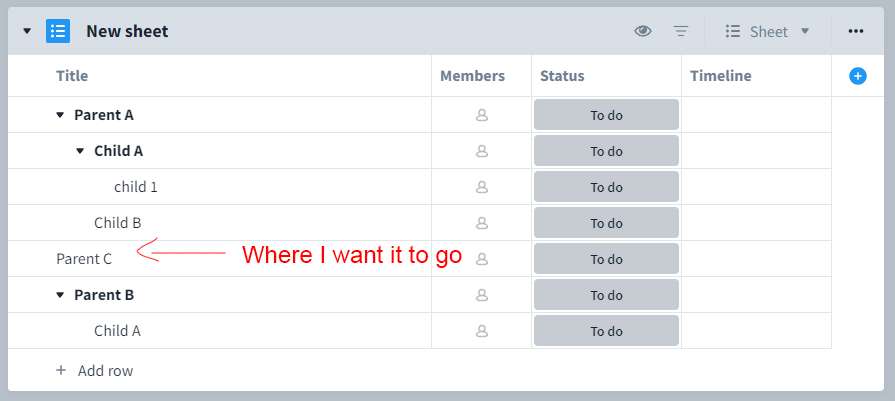Screen dimensions: 895x401
Task: Click the Timeline cell of the Child B row
Action: click(x=756, y=223)
